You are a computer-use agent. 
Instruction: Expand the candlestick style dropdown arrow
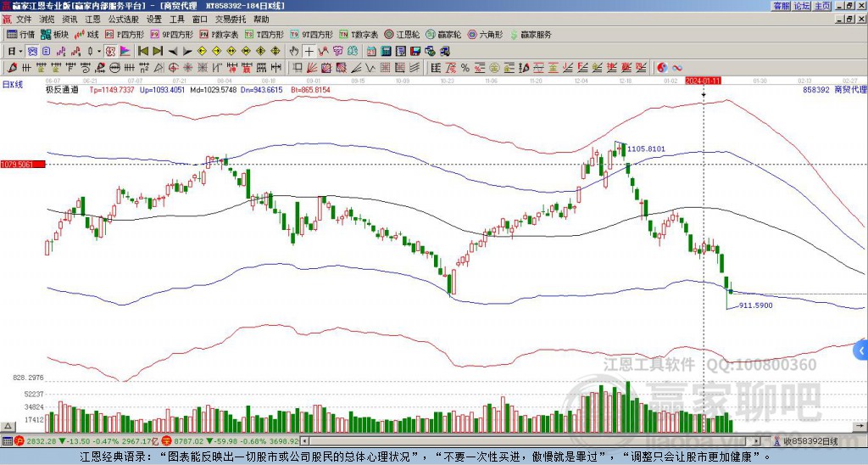coord(99,52)
